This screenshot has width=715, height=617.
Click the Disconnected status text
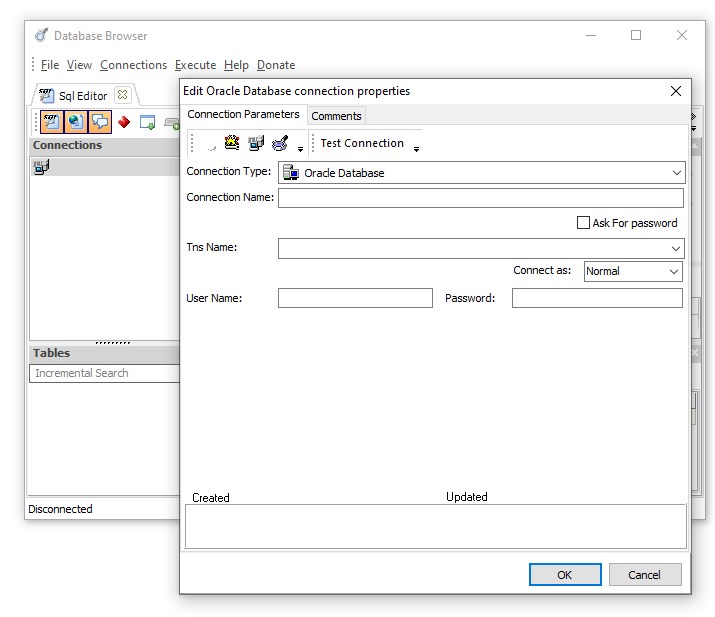pos(60,509)
